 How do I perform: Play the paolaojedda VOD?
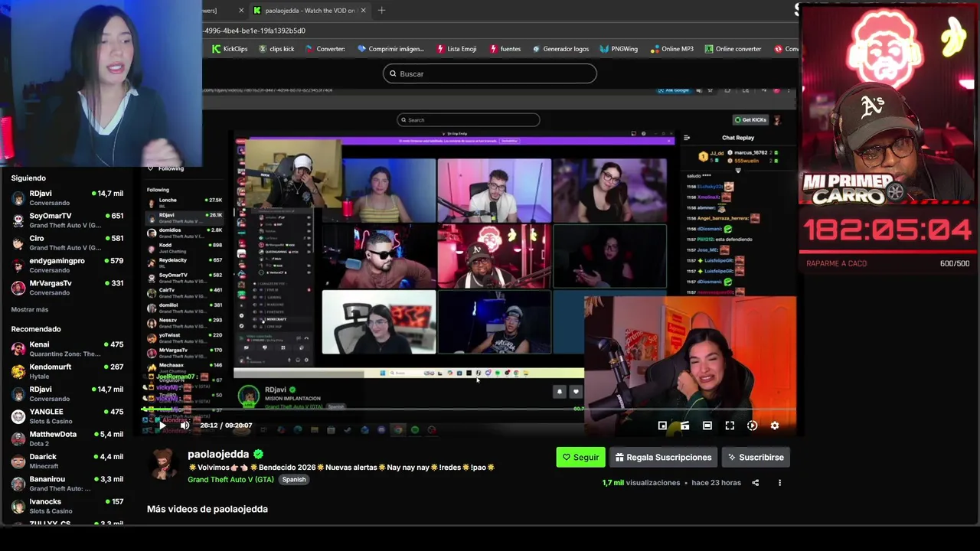pos(162,425)
